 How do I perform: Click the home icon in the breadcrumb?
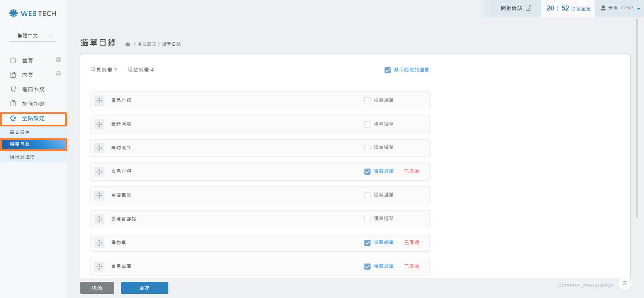(x=128, y=44)
